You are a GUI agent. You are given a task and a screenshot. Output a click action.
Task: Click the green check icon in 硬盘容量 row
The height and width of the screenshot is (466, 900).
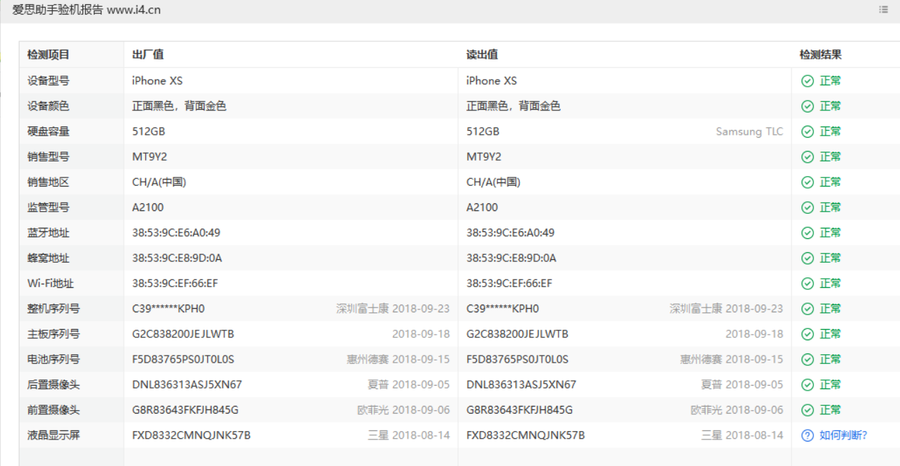point(808,131)
